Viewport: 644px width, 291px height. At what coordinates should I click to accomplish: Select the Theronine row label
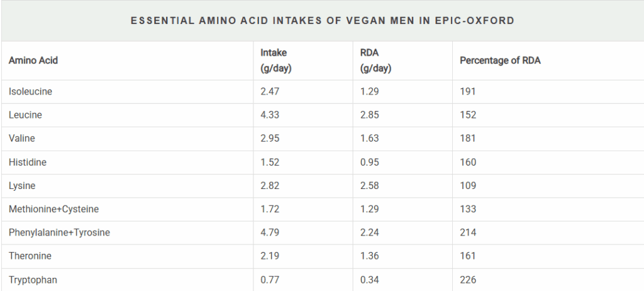click(29, 256)
